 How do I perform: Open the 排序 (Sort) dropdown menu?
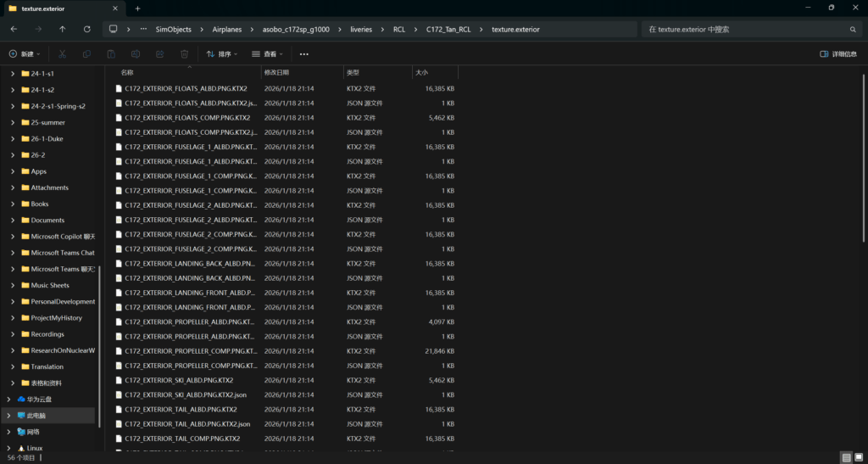222,53
